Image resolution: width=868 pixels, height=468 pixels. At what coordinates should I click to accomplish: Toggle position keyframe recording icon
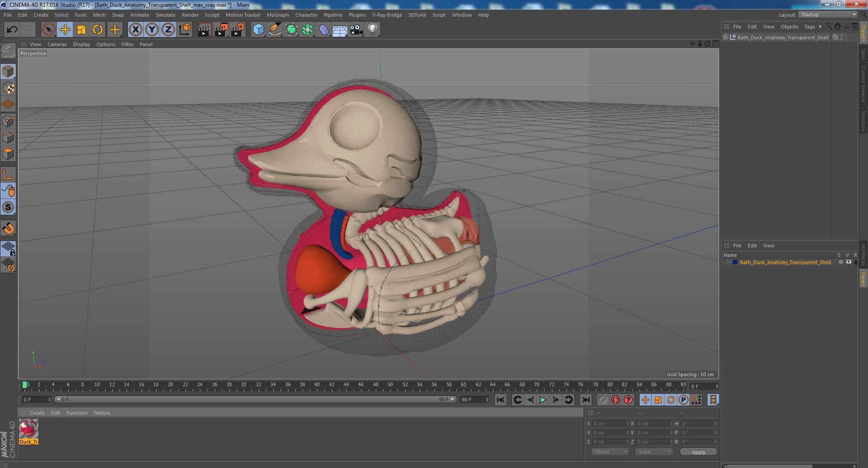645,400
